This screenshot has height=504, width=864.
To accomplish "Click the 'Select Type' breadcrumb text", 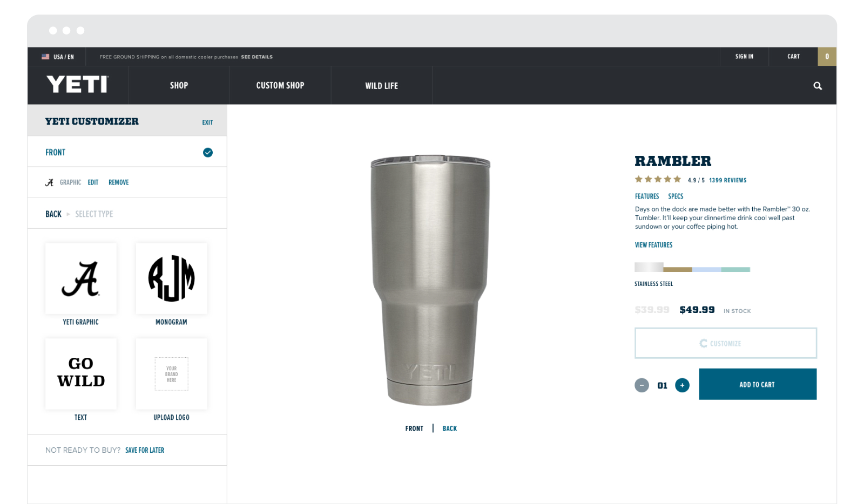I will (x=94, y=214).
